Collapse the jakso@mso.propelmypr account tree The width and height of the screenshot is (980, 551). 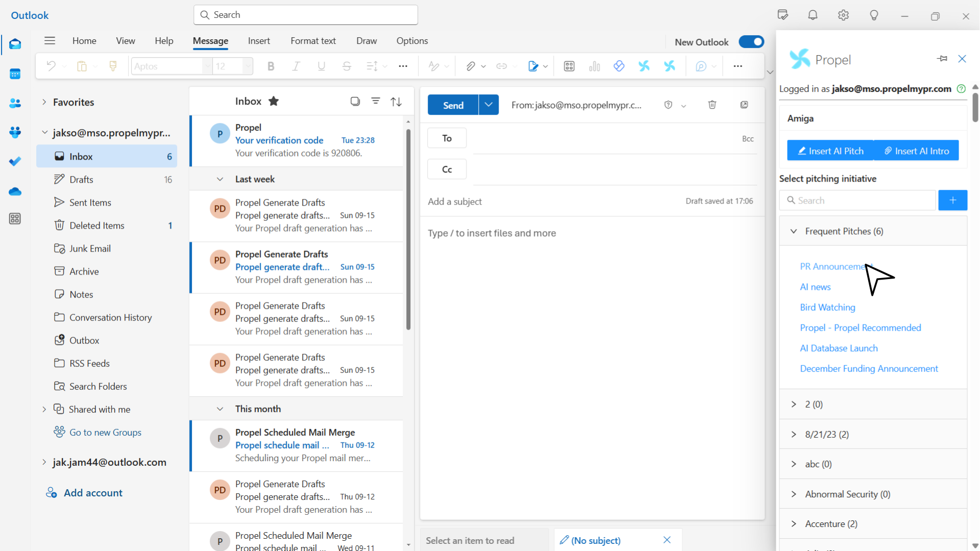tap(44, 133)
